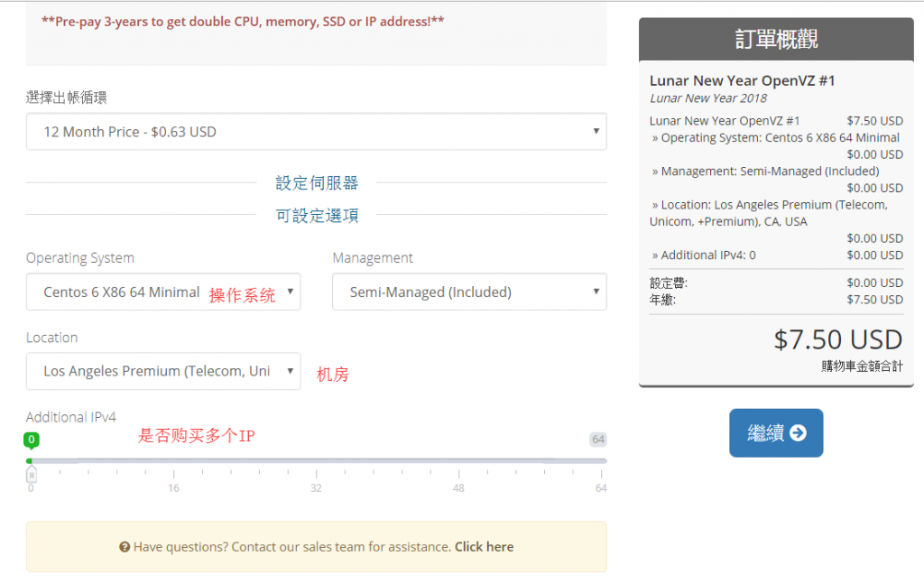
Task: Click the 可設定選項 section heading
Action: (x=317, y=216)
